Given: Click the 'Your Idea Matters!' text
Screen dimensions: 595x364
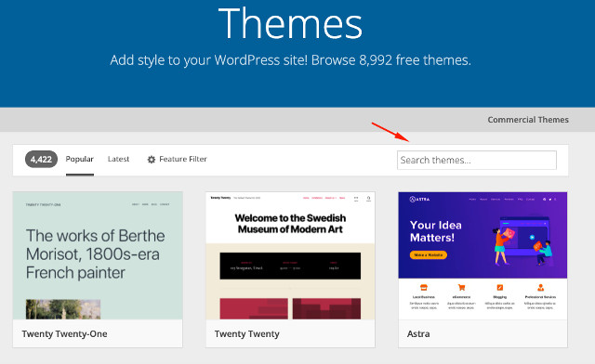Looking at the screenshot, I should click(x=436, y=231).
